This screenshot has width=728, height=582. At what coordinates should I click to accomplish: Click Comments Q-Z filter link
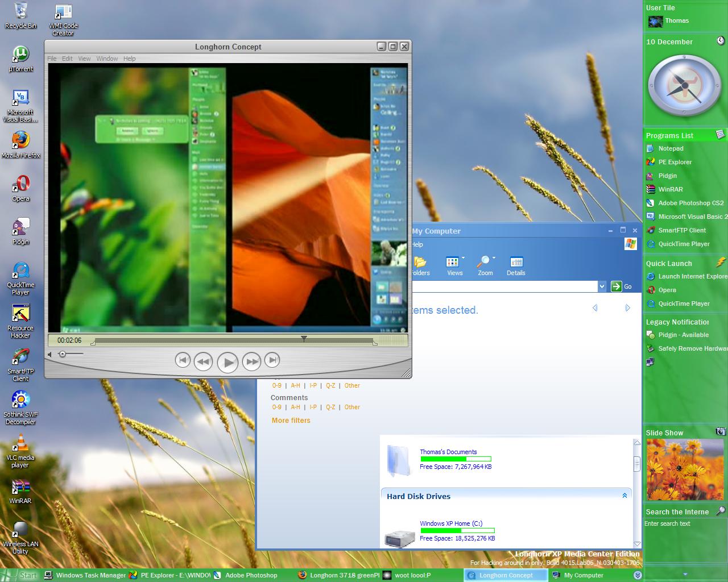click(330, 407)
